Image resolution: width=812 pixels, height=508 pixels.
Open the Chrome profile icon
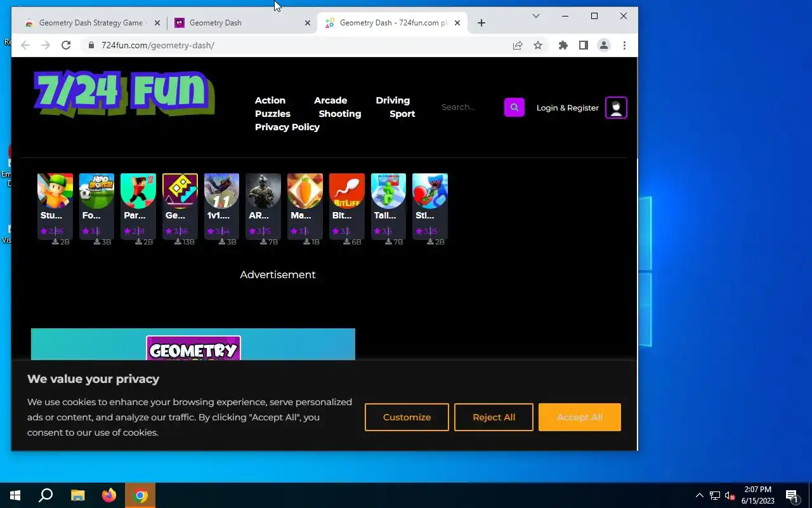[604, 45]
